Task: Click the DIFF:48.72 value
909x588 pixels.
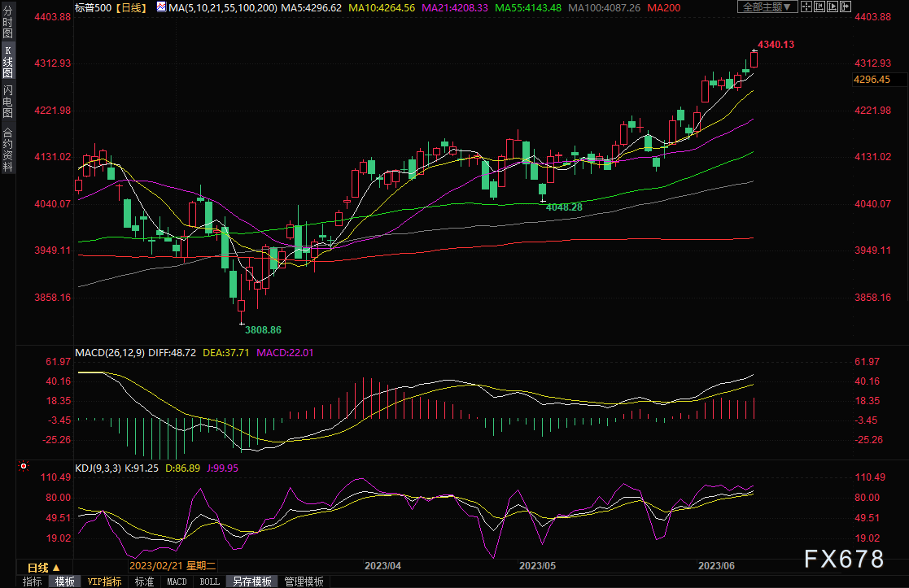Action: click(x=173, y=353)
